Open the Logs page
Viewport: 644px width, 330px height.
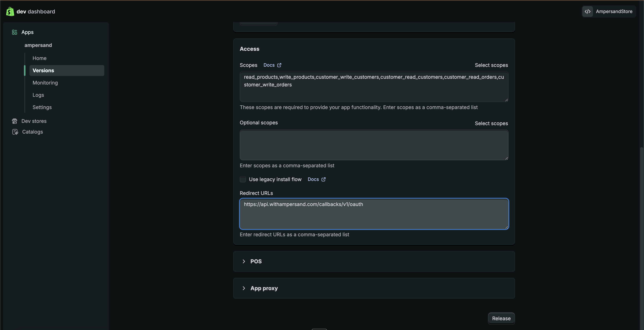[38, 95]
